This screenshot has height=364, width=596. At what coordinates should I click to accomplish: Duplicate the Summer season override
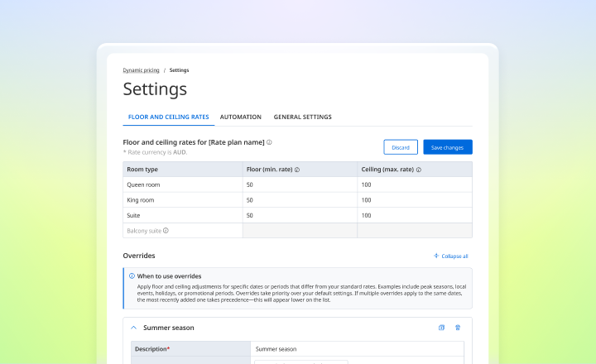(441, 328)
